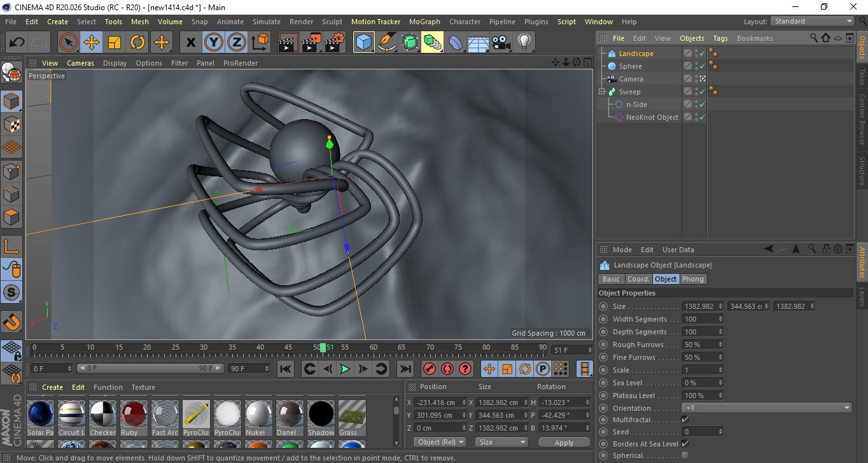
Task: Add a Cube primitive object
Action: coord(363,43)
